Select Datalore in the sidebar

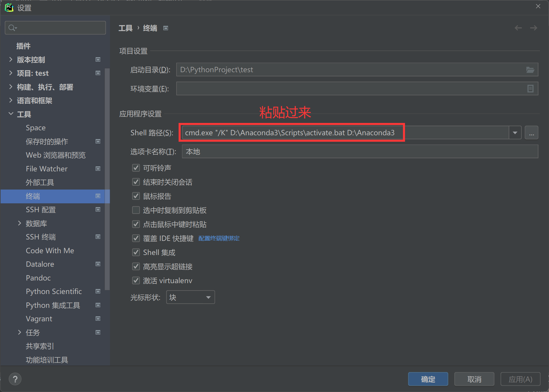(x=40, y=264)
